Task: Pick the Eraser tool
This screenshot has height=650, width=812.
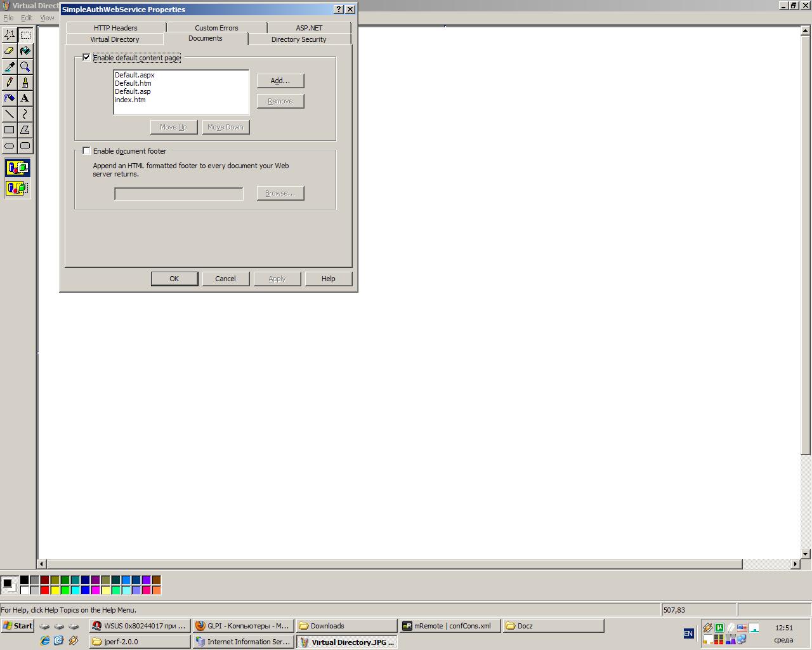Action: [10, 51]
